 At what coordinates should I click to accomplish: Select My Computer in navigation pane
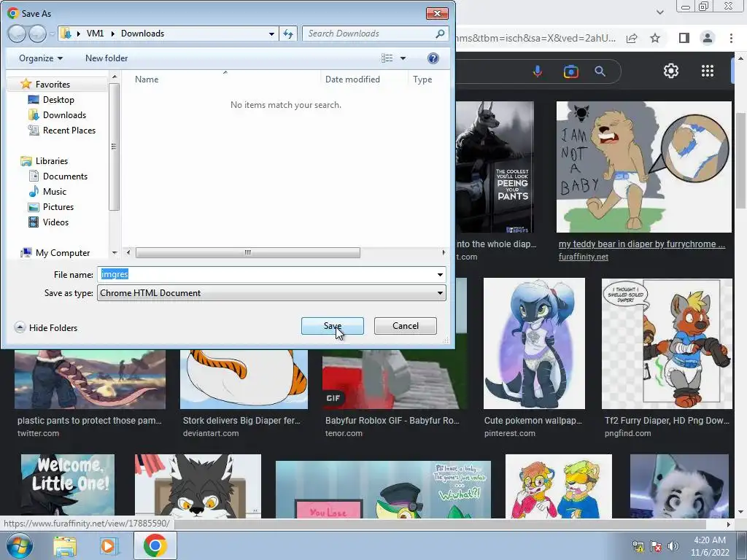[x=63, y=253]
